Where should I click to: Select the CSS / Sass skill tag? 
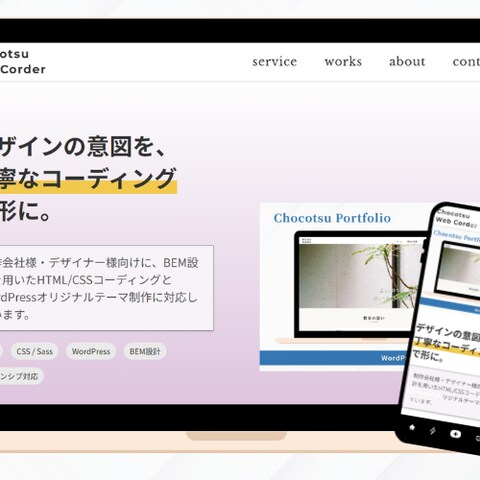click(x=35, y=351)
